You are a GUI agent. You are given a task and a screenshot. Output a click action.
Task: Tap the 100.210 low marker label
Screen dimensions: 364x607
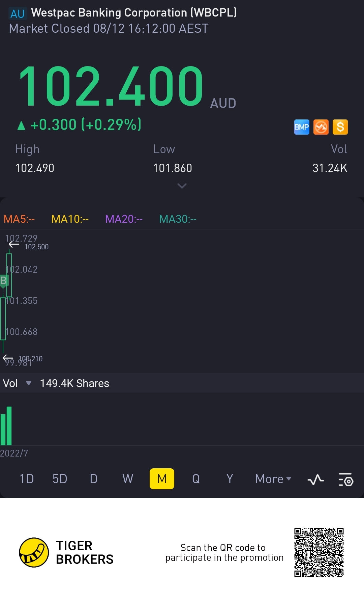[31, 359]
